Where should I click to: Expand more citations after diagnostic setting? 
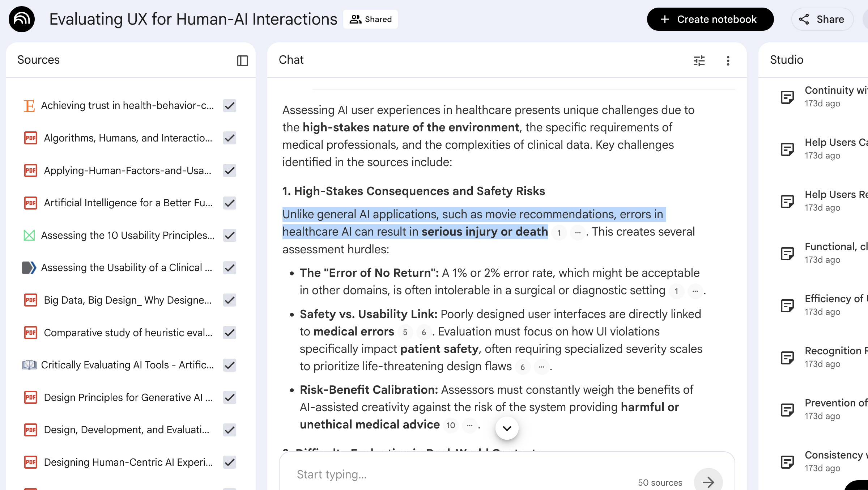coord(695,291)
